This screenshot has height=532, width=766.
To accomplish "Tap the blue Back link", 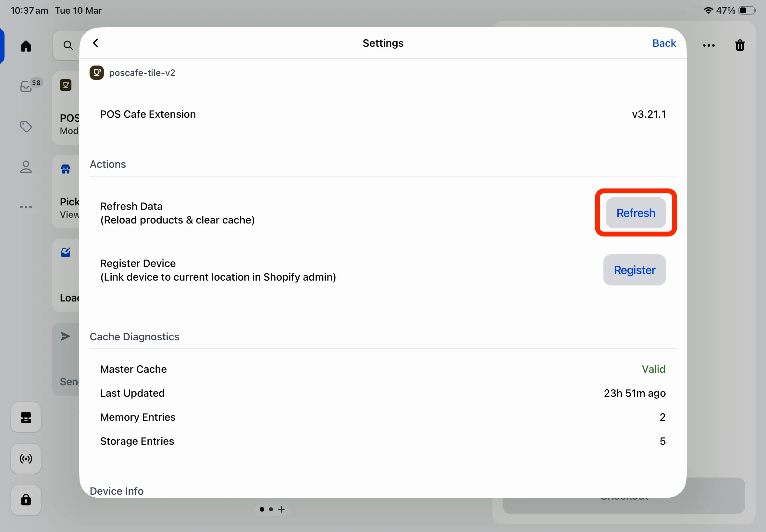I will coord(664,43).
